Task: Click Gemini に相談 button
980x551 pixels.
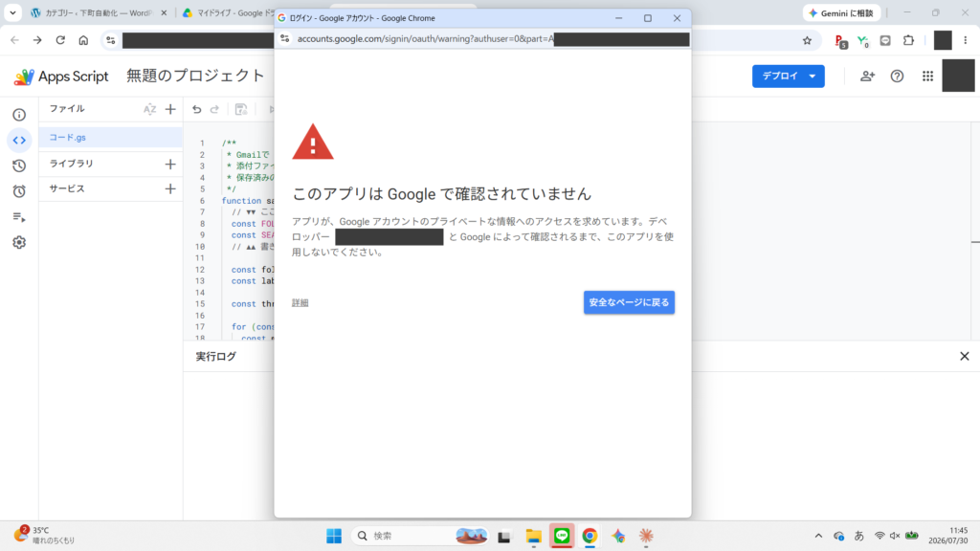Action: point(842,13)
